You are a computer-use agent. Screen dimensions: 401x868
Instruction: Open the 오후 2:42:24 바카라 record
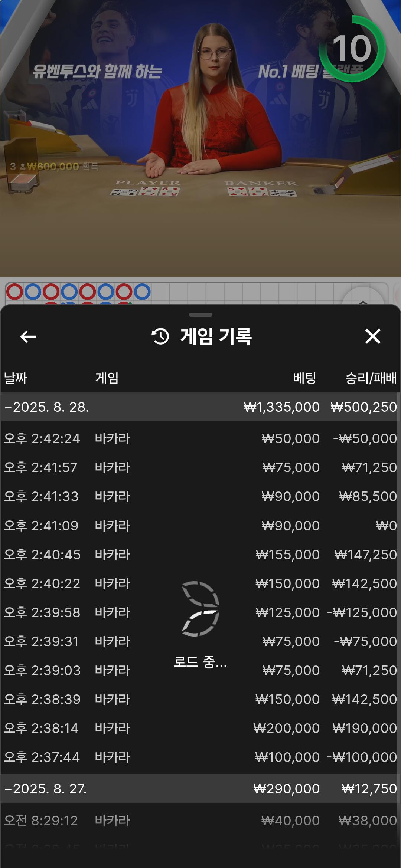click(x=200, y=438)
